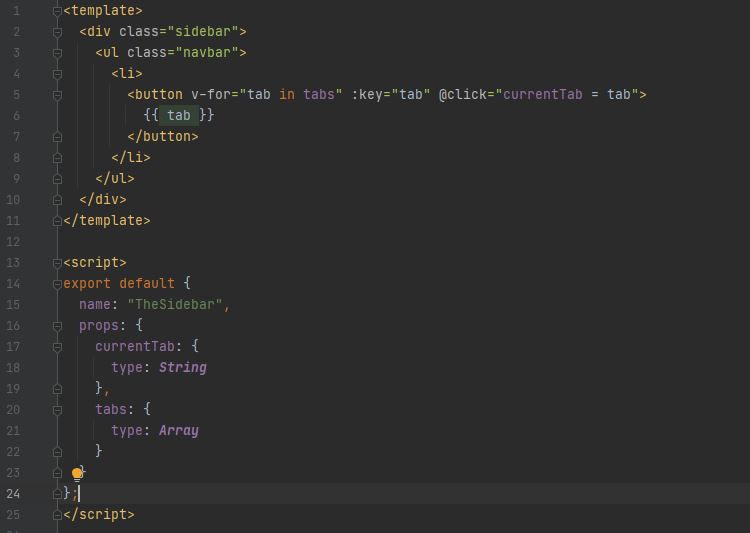Fold the button tag on line 5
Screen dimensions: 750x533
pyautogui.click(x=57, y=95)
